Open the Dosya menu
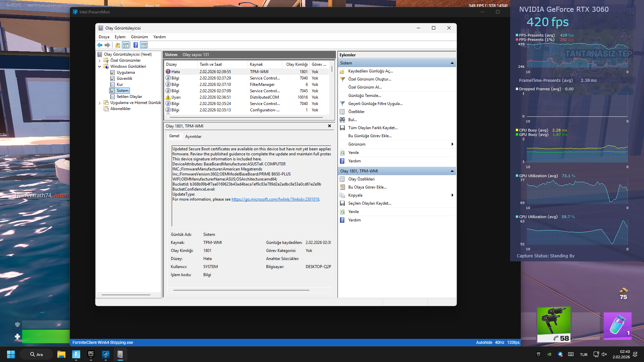Viewport: 644px width, 362px height. click(104, 37)
